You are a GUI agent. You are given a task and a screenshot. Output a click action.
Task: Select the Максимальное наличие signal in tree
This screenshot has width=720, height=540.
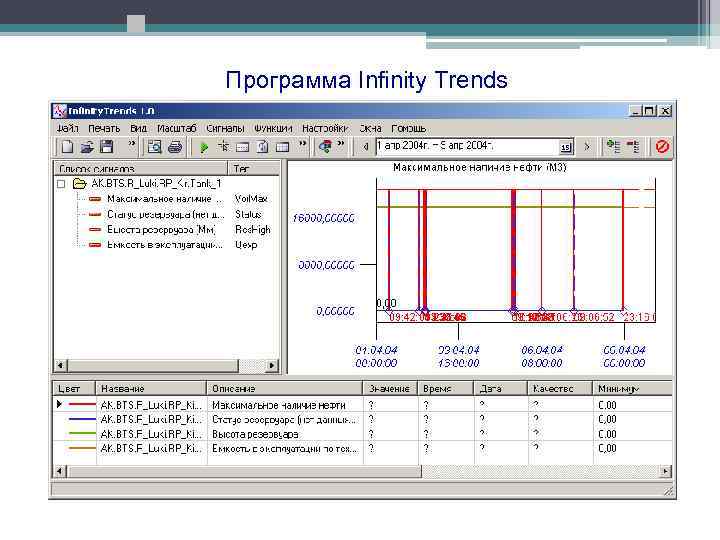[x=164, y=199]
